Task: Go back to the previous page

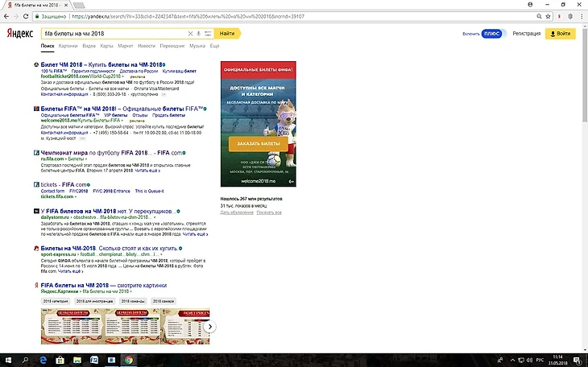Action: pyautogui.click(x=6, y=16)
